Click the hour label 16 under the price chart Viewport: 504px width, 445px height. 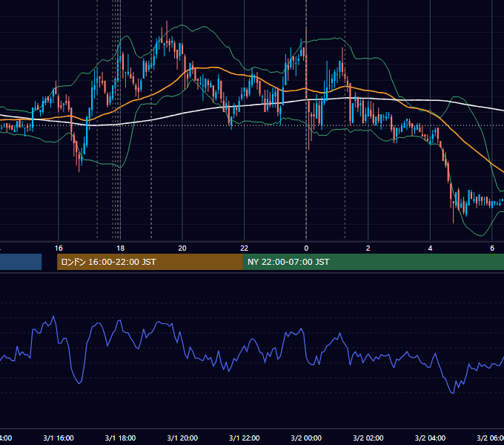[x=59, y=248]
